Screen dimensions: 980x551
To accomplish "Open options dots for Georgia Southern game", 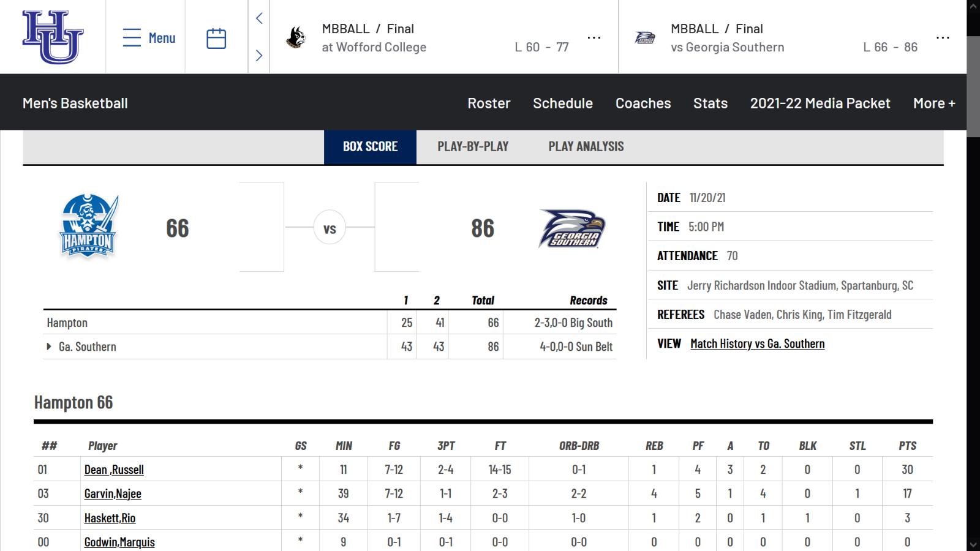I will (x=943, y=38).
